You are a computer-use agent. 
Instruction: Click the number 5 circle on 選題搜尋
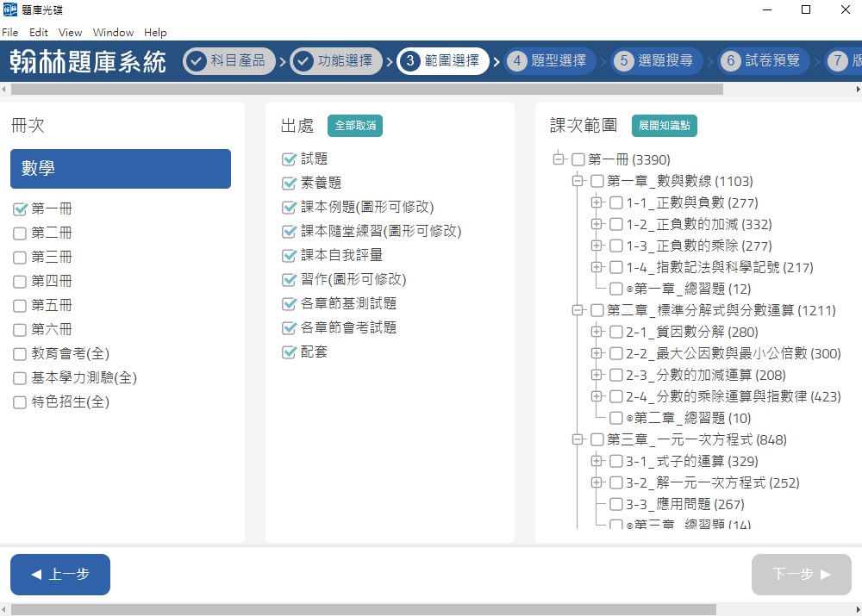[x=624, y=61]
